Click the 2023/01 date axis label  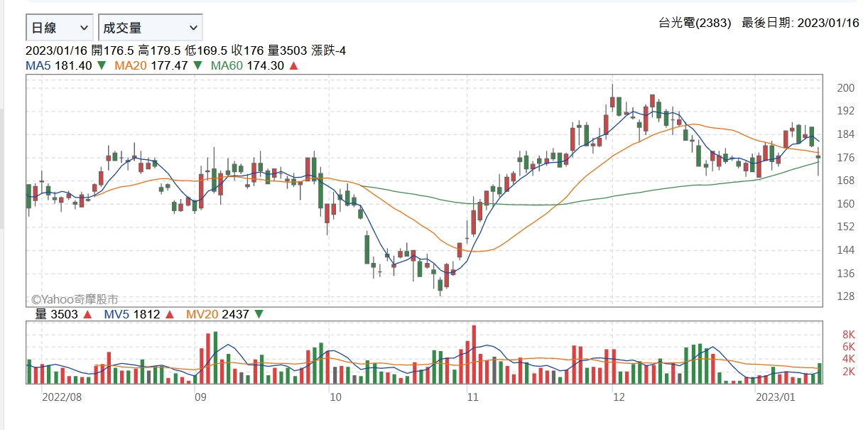pyautogui.click(x=776, y=396)
